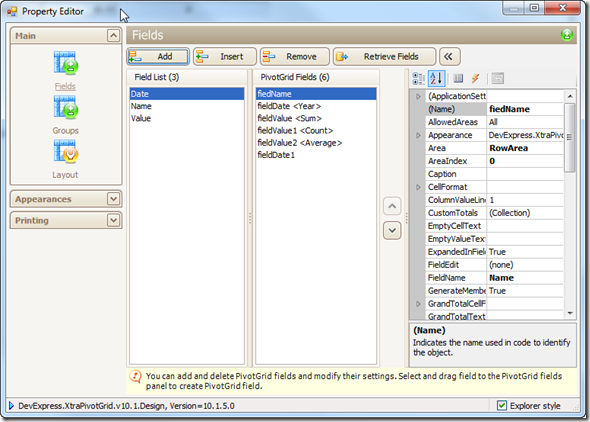Open the Fields page icon

click(65, 63)
